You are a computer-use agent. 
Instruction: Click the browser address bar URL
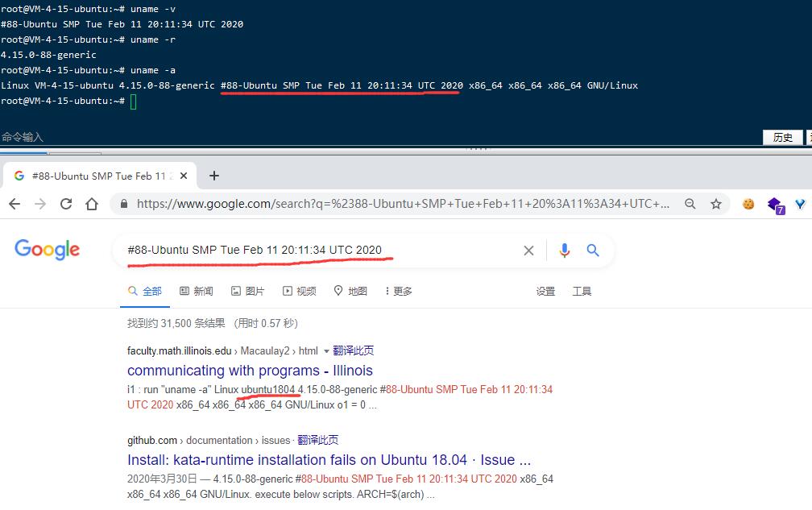tap(403, 204)
